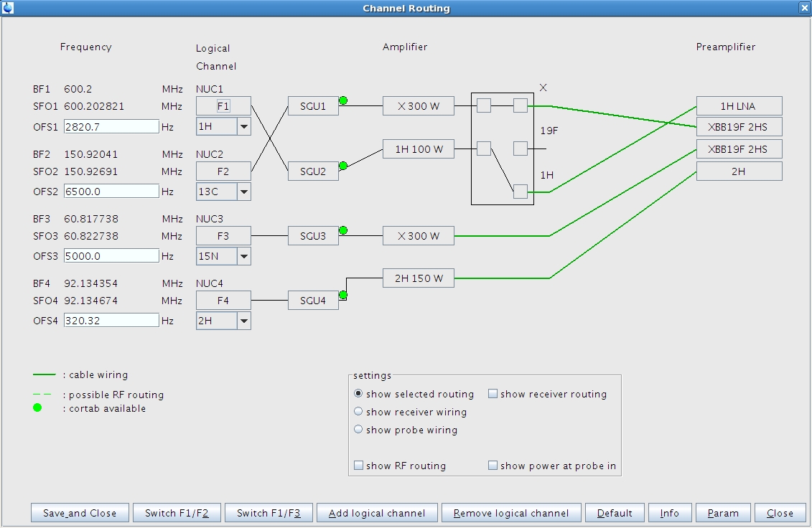Click the OFS1 offset frequency input field

[111, 126]
